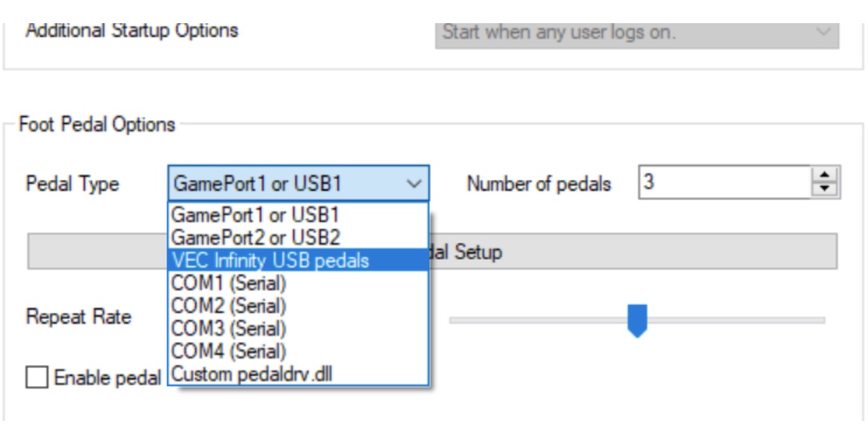Click the Number of pedals input field
Screen dimensions: 868x430
723,183
